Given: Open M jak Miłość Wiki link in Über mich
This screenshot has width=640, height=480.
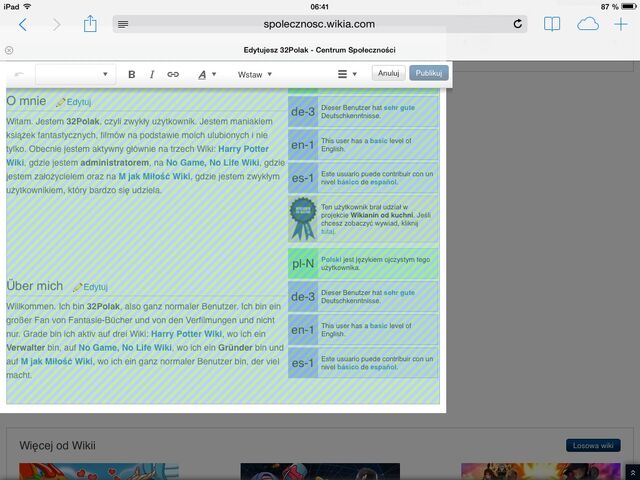Looking at the screenshot, I should click(x=57, y=361).
